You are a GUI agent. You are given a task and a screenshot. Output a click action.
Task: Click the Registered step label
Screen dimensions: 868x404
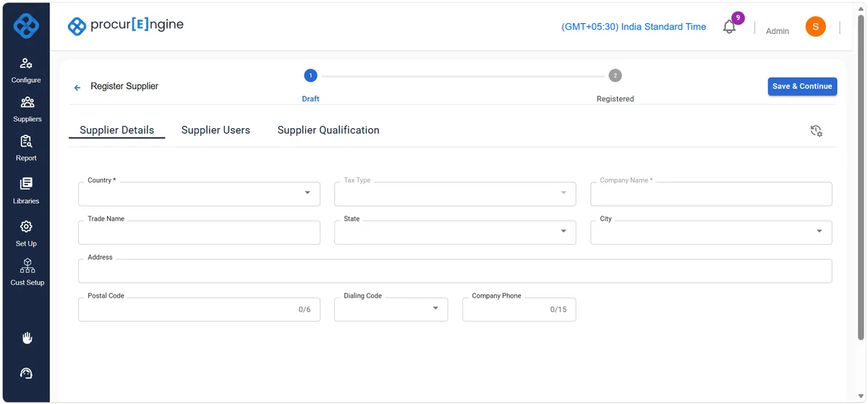coord(615,98)
